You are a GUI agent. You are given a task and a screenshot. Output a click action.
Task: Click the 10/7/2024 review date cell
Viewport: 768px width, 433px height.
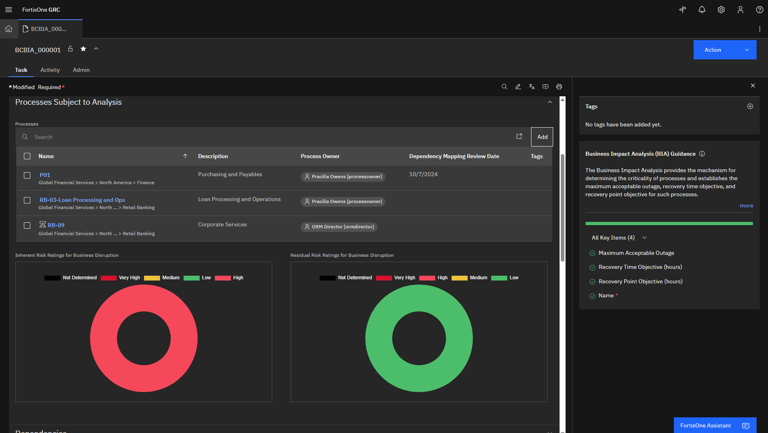pyautogui.click(x=423, y=174)
